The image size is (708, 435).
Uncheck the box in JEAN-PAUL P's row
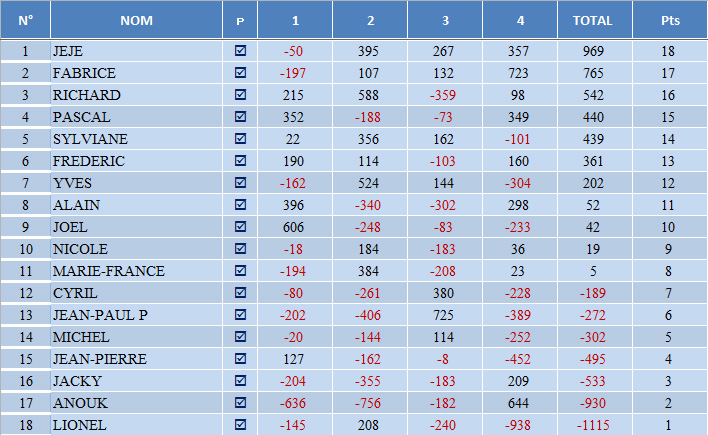240,314
